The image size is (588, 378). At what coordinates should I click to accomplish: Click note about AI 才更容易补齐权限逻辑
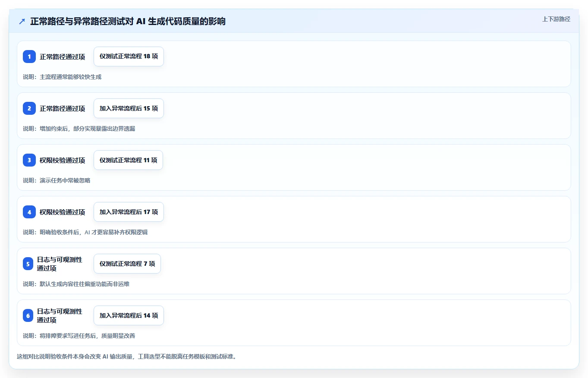85,232
